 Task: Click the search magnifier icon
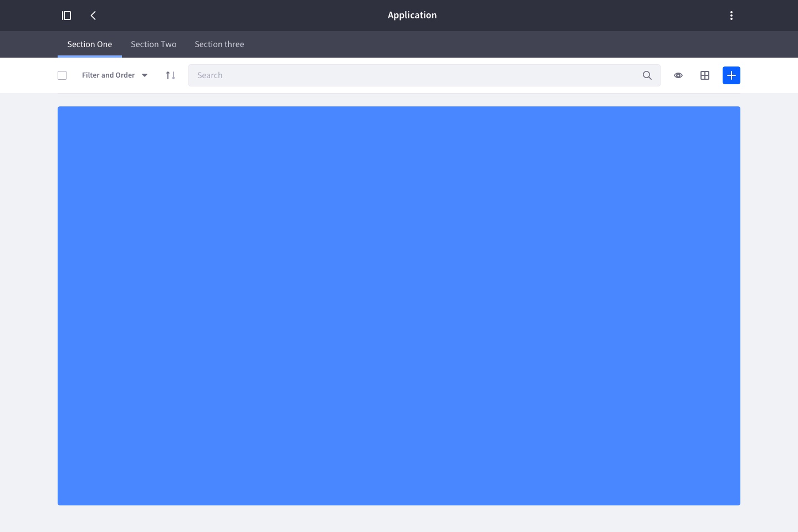pos(647,75)
